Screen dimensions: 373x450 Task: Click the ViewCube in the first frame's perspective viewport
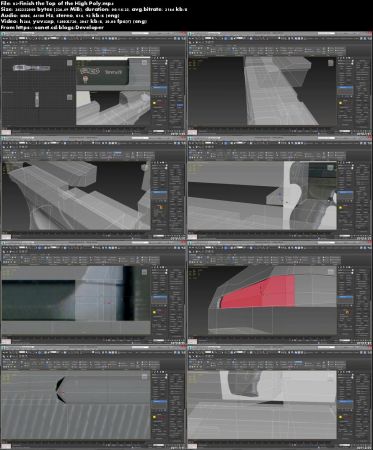(x=144, y=63)
